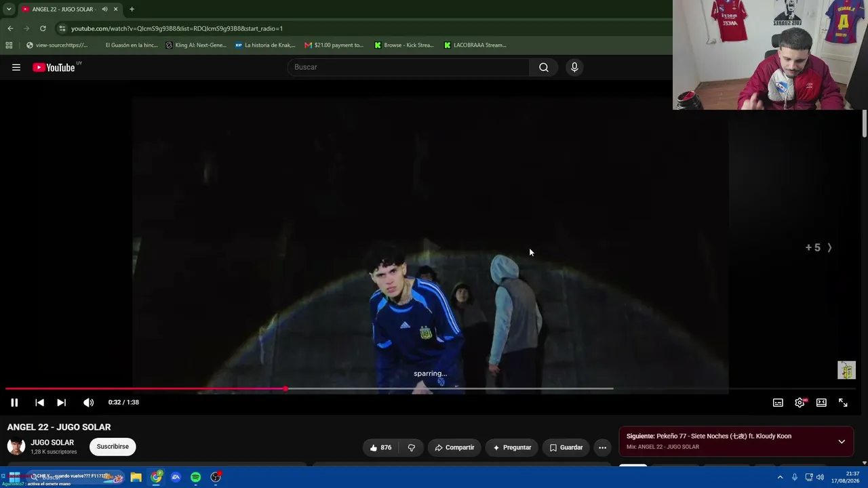
Task: Open the apps grid in bookmarks bar
Action: tap(9, 45)
